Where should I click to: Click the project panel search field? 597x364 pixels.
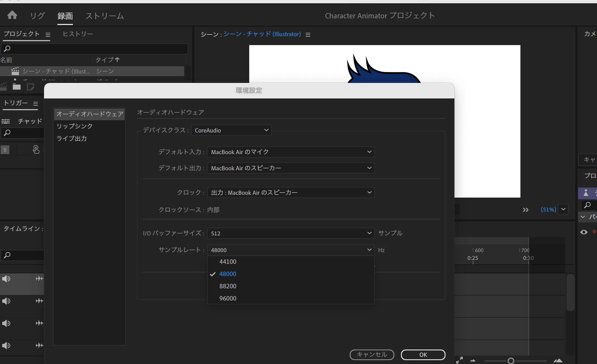pyautogui.click(x=95, y=49)
